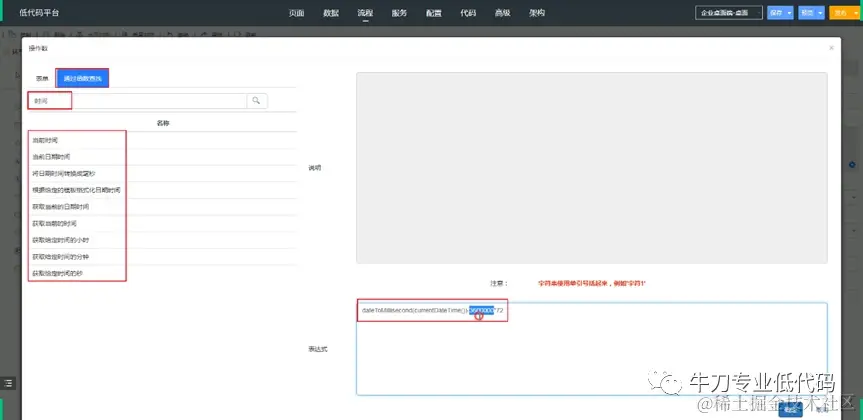This screenshot has width=863, height=420.
Task: Open the 页面 menu in top navigation
Action: tap(296, 13)
